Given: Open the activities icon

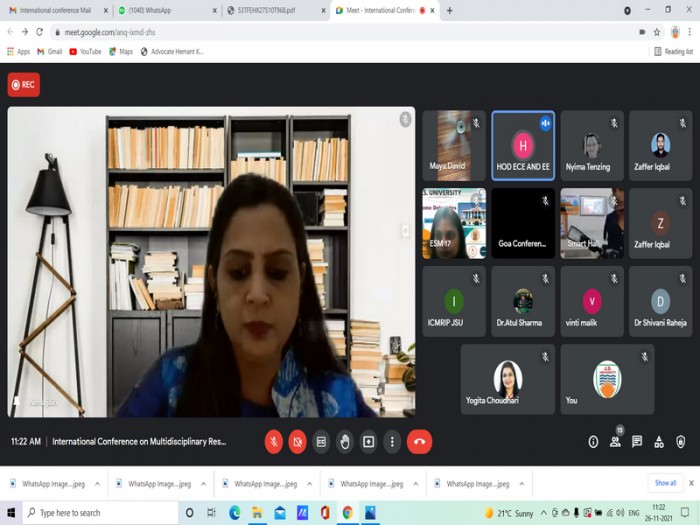Looking at the screenshot, I should click(x=658, y=442).
